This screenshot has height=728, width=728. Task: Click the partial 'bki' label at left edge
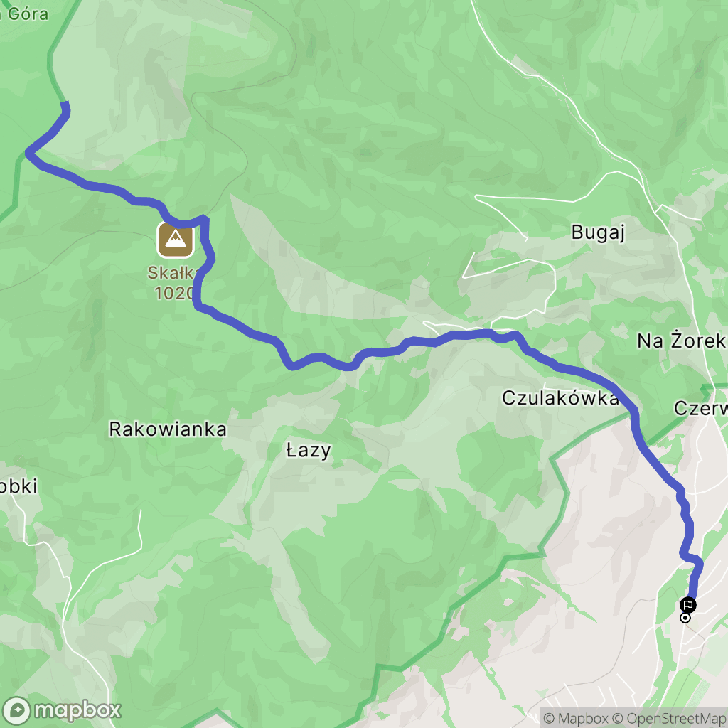pyautogui.click(x=18, y=486)
